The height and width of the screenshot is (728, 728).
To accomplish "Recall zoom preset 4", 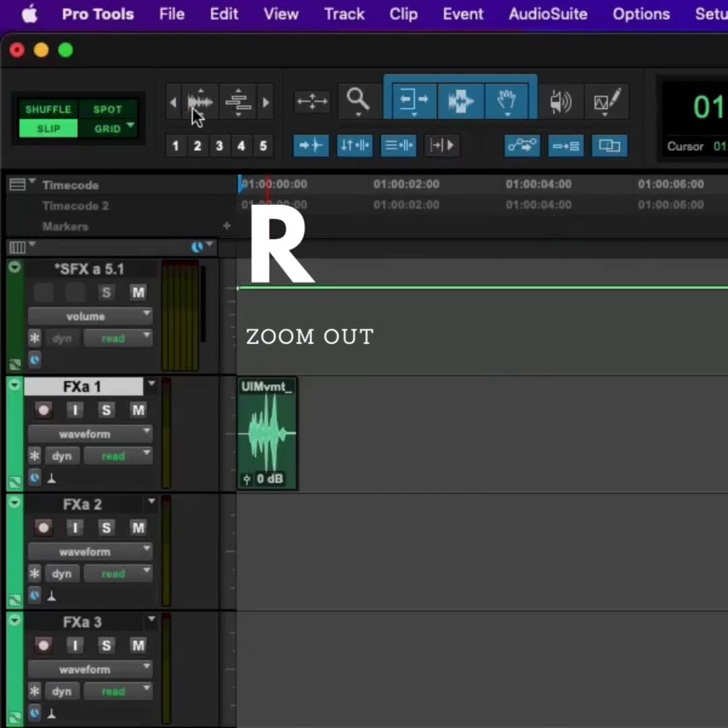I will pyautogui.click(x=241, y=146).
